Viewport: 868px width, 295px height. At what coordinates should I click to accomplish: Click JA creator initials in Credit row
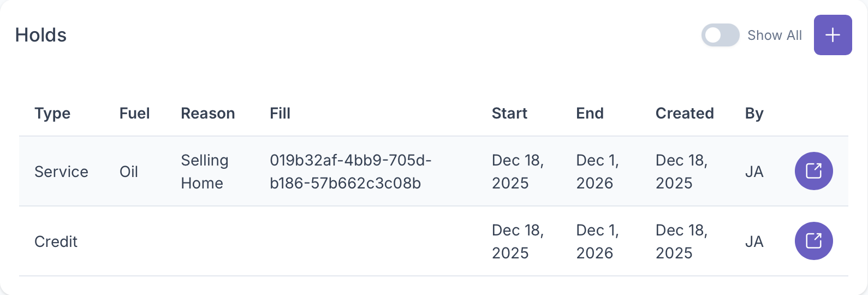(x=754, y=241)
